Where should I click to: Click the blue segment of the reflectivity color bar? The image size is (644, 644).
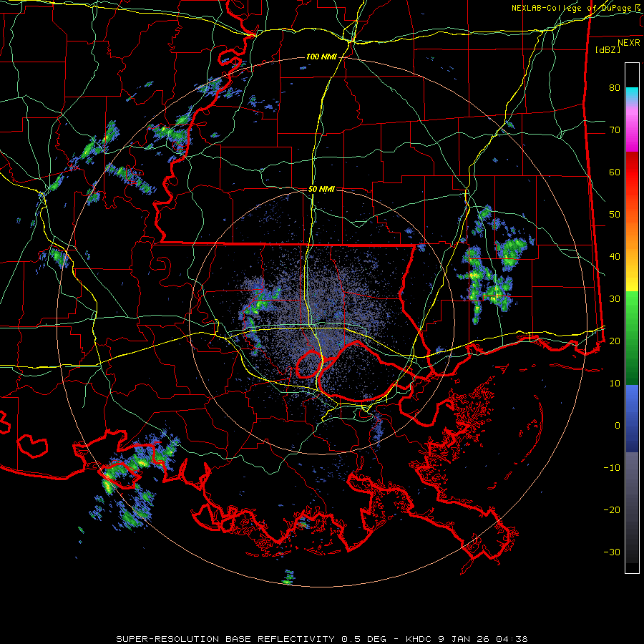632,418
